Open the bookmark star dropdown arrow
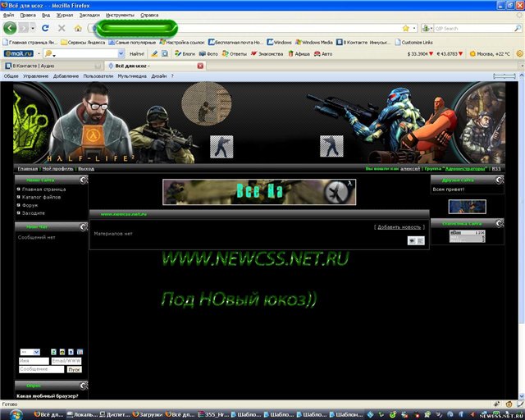The image size is (525, 420). click(414, 28)
